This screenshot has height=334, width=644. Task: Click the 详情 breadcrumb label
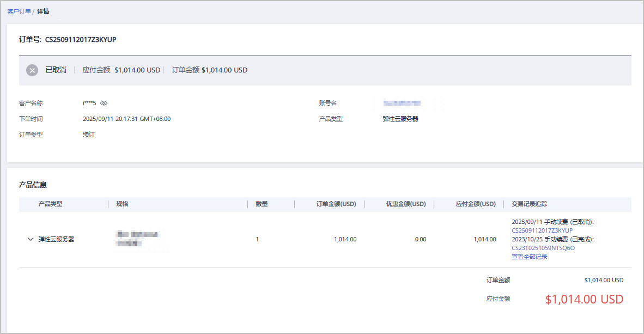pos(44,11)
